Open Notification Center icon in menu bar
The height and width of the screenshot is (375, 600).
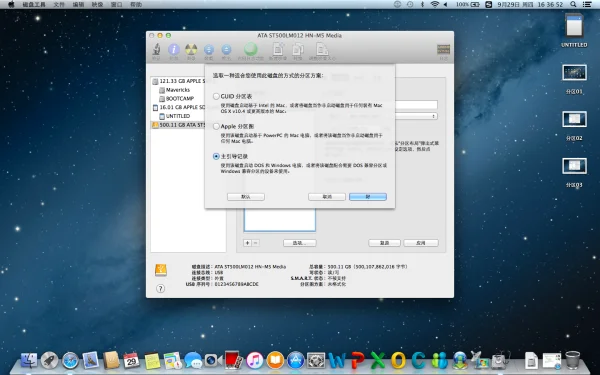(x=587, y=5)
